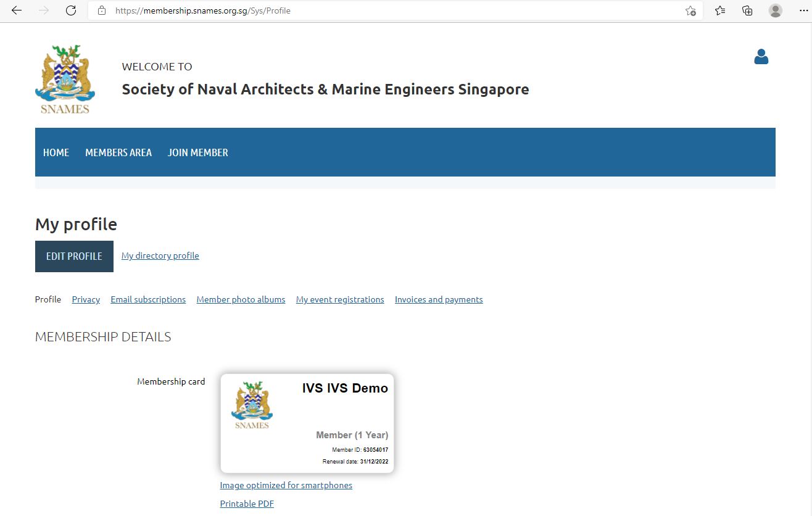Click the address bar URL field
Screen dimensions: 812x516
pos(395,10)
